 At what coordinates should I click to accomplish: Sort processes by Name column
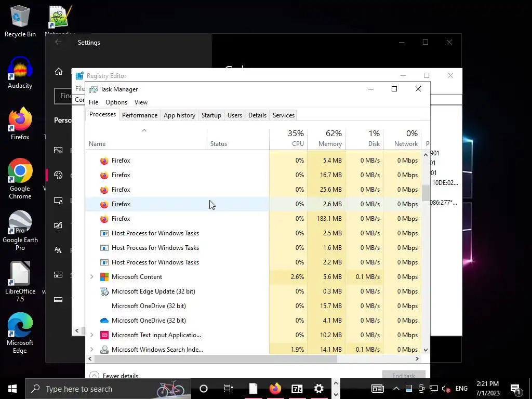146,139
